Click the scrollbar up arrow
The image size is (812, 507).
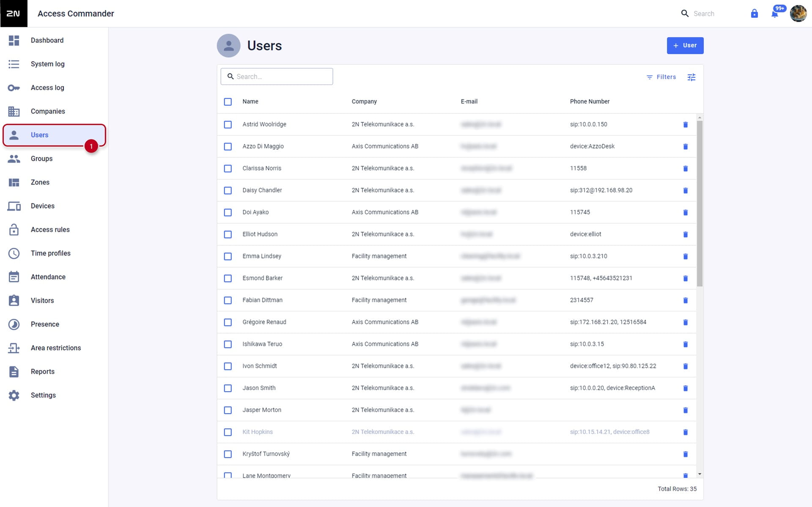tap(700, 117)
